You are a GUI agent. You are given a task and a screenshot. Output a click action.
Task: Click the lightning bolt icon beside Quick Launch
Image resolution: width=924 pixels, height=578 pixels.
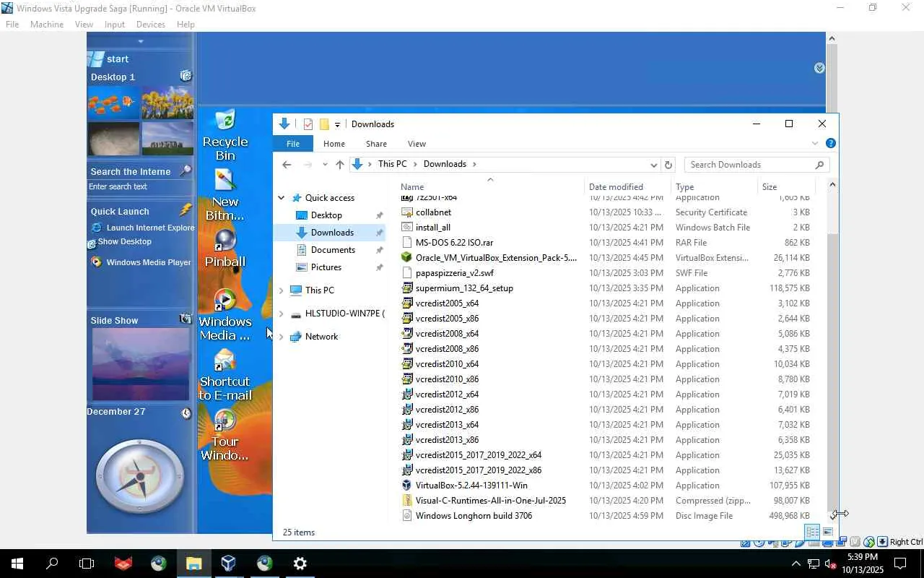click(x=186, y=210)
